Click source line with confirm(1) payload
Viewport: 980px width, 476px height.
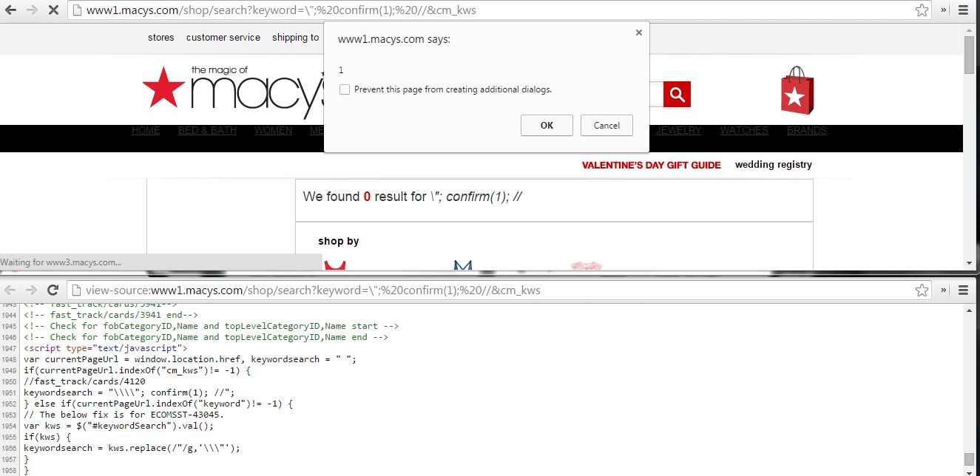tap(129, 392)
